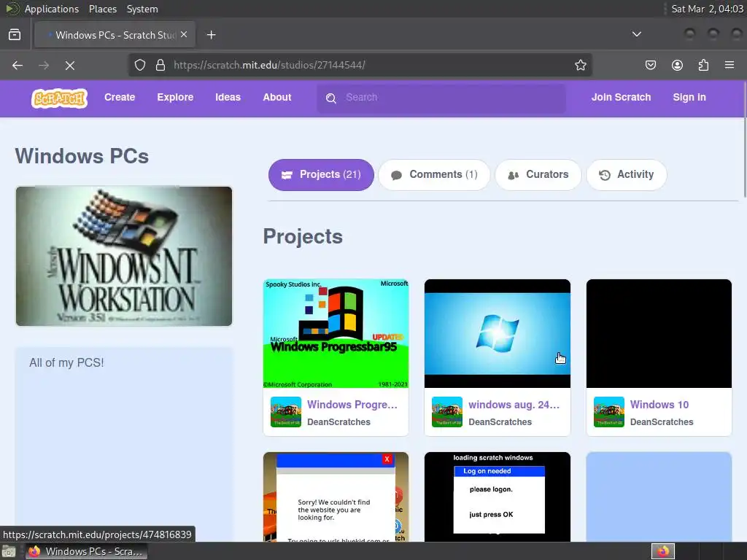Image resolution: width=747 pixels, height=560 pixels.
Task: Switch to the Comments (1) tab
Action: click(434, 175)
